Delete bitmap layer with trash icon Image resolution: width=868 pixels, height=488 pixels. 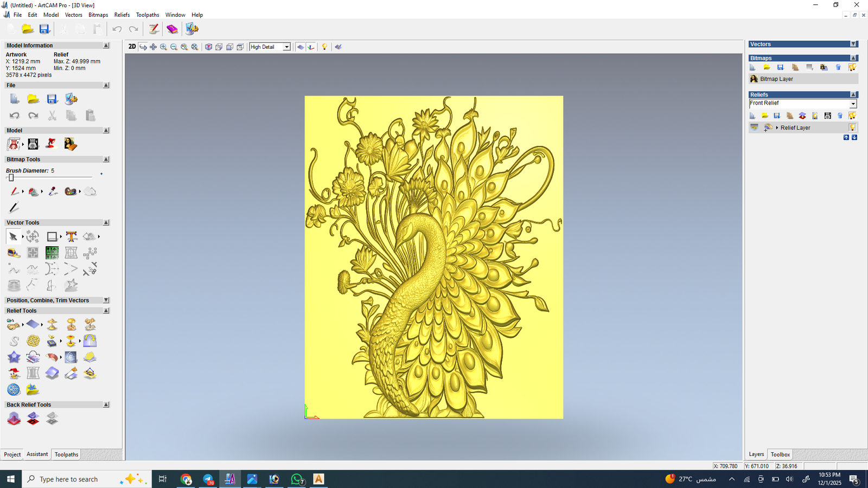[x=838, y=68]
